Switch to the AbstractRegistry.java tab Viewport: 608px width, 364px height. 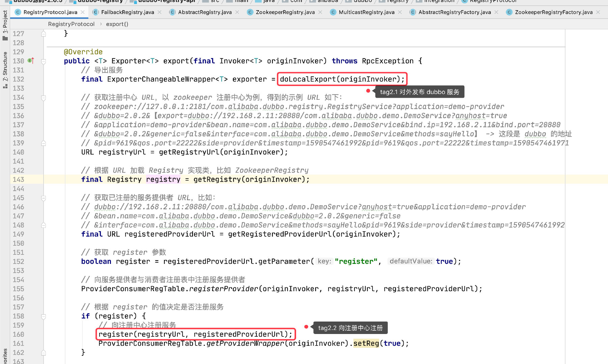coord(205,12)
